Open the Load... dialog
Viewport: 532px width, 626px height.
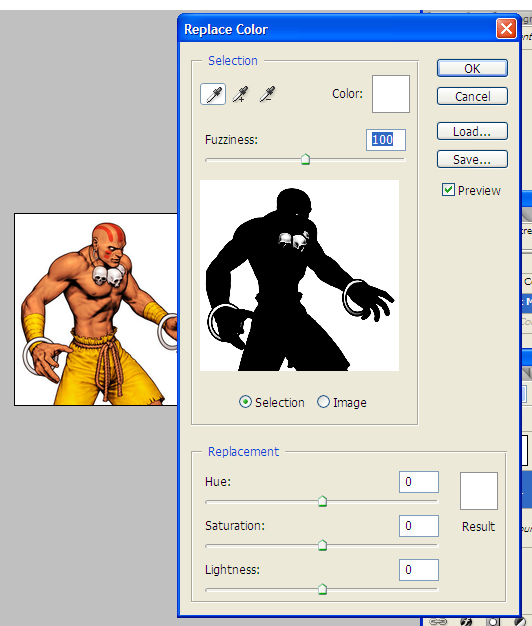472,131
